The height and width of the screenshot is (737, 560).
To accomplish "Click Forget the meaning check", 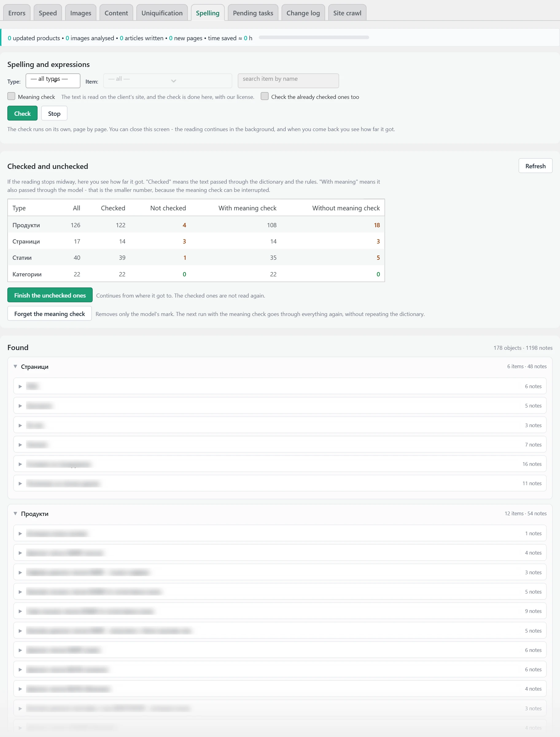I will coord(50,314).
